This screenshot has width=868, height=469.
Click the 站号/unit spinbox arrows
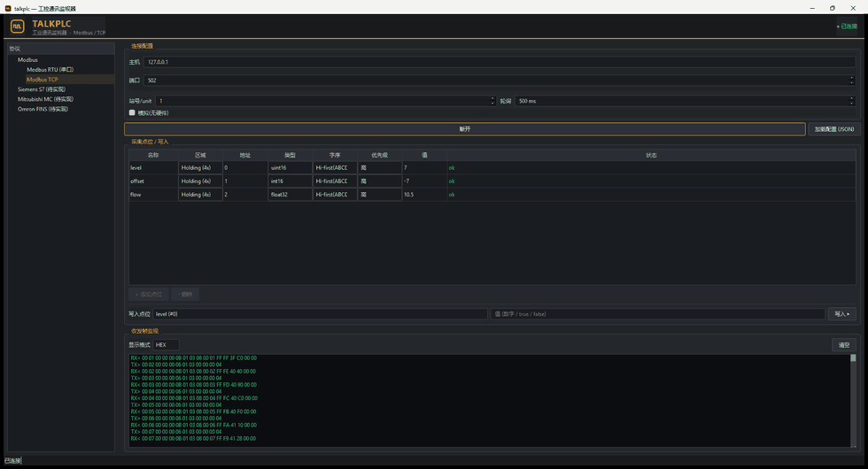[x=492, y=101]
